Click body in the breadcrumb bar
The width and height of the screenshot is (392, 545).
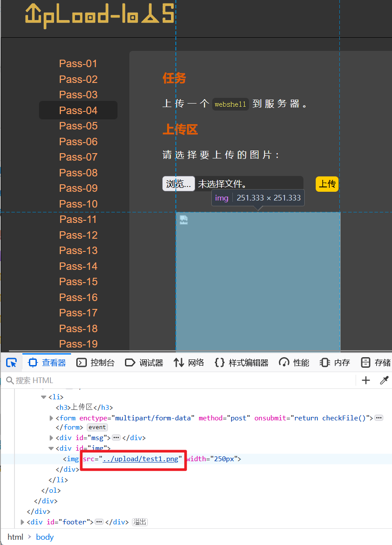pyautogui.click(x=45, y=537)
